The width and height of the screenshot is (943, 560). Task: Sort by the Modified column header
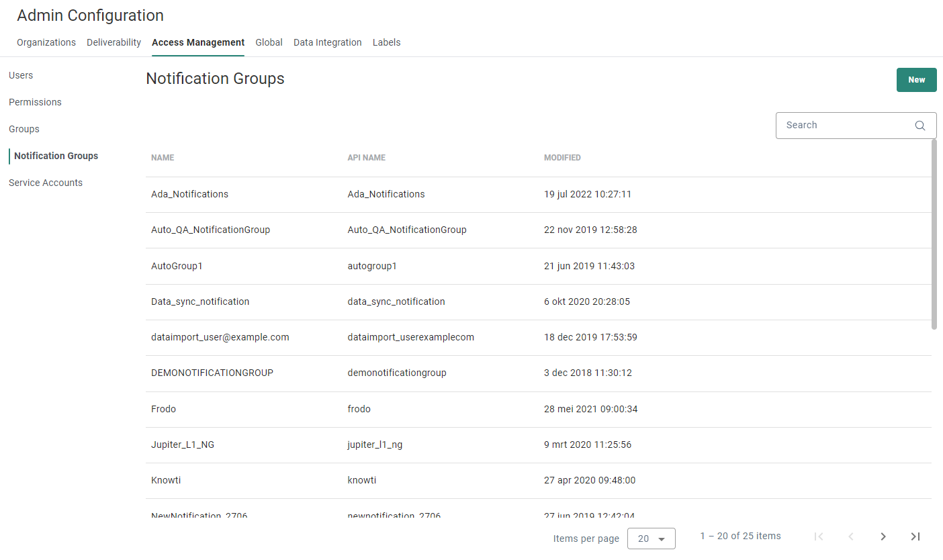tap(562, 158)
